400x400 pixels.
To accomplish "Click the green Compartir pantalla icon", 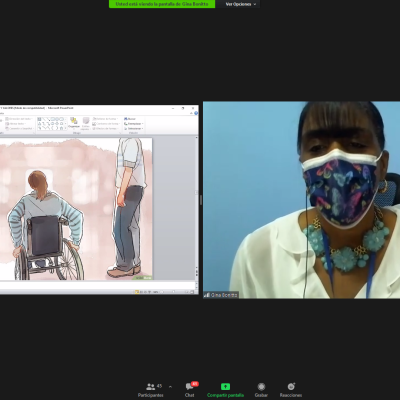I will coord(225,387).
